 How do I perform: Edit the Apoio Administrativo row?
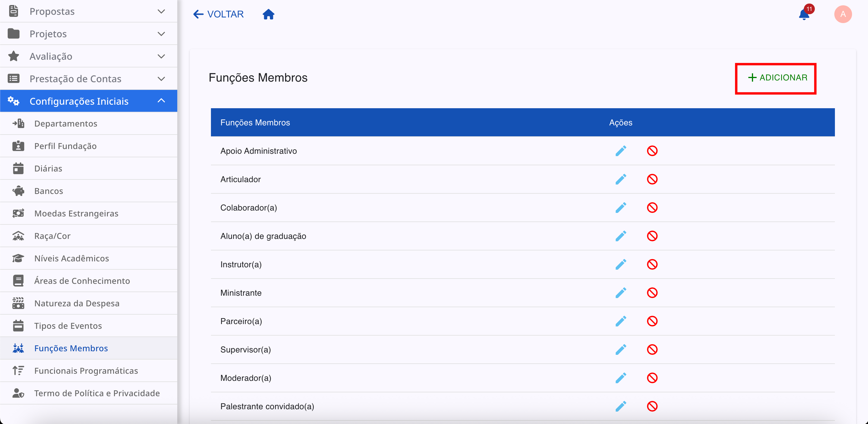(x=620, y=151)
